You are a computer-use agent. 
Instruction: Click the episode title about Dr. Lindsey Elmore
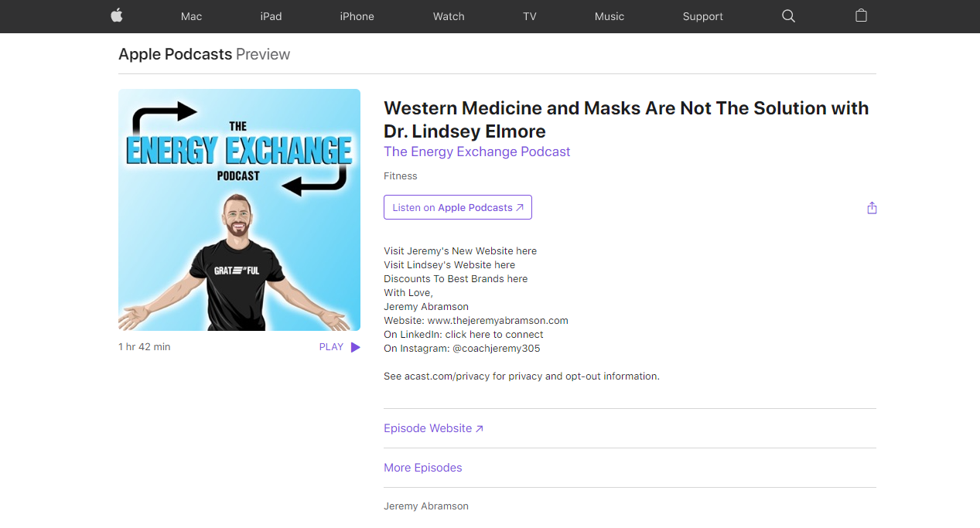pos(626,119)
